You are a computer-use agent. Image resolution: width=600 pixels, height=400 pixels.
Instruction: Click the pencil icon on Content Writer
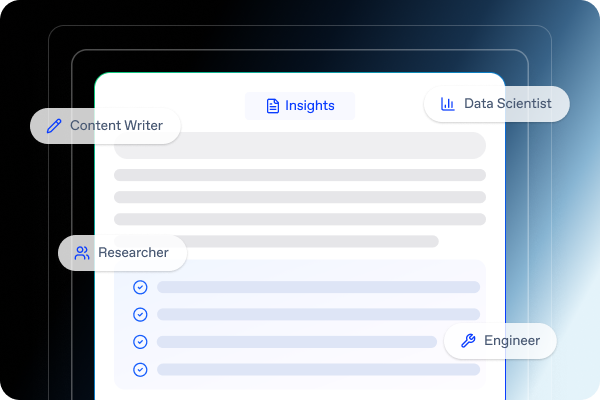click(x=54, y=126)
